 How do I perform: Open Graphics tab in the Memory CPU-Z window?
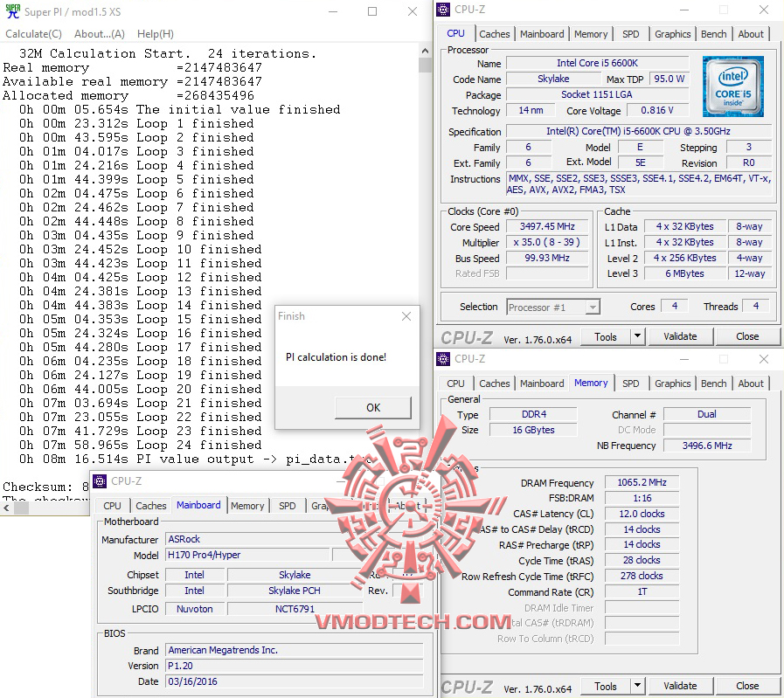coord(672,384)
